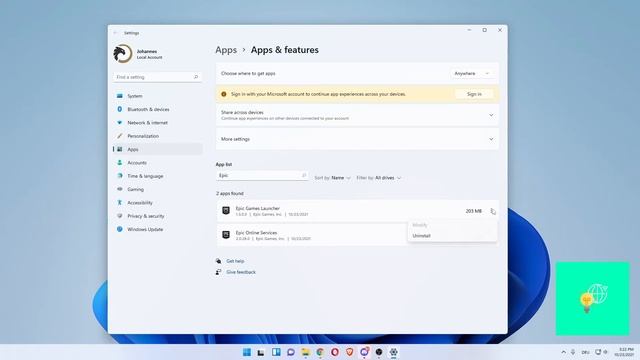Click the Epic Games Launcher app icon

(226, 211)
